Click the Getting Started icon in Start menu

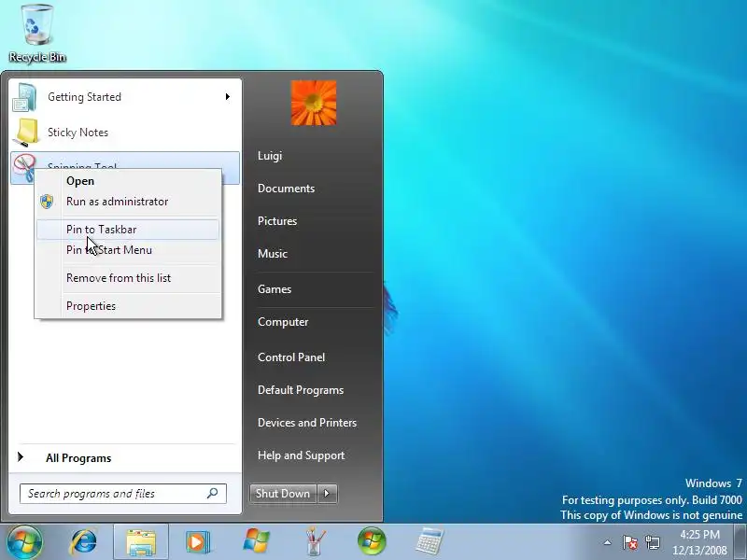[x=25, y=97]
